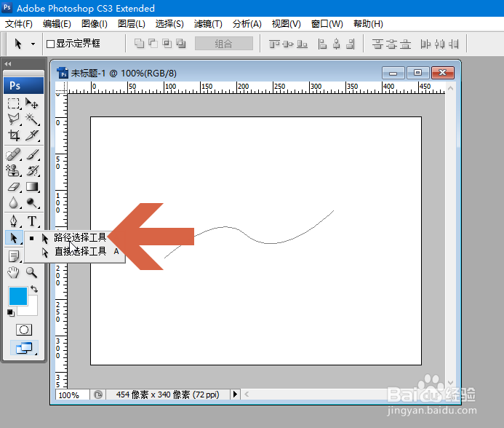Select the Dodge tool
The height and width of the screenshot is (428, 504).
[32, 203]
